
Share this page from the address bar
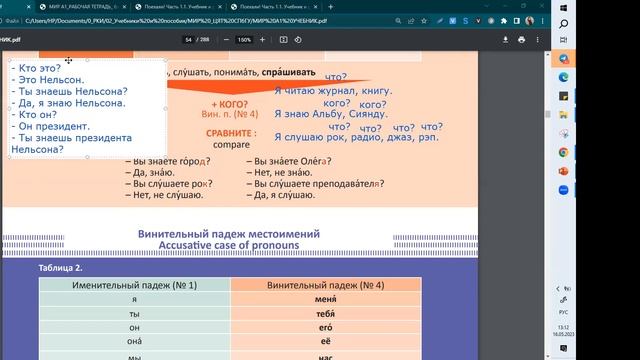[411, 21]
